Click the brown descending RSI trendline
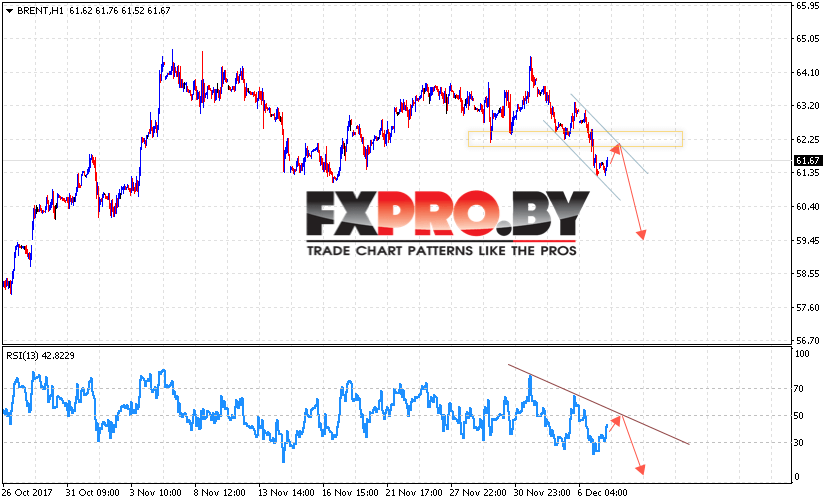The image size is (831, 504). click(x=598, y=404)
